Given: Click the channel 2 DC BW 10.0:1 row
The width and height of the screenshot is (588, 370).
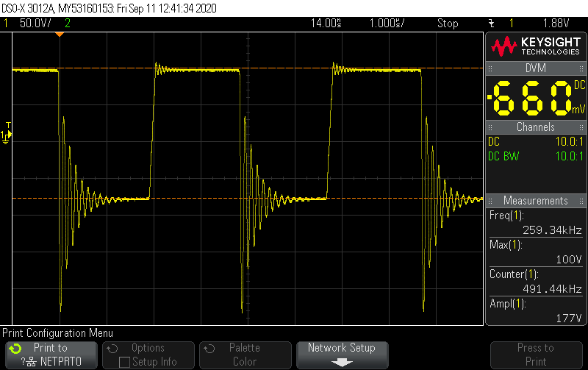Looking at the screenshot, I should (x=536, y=156).
